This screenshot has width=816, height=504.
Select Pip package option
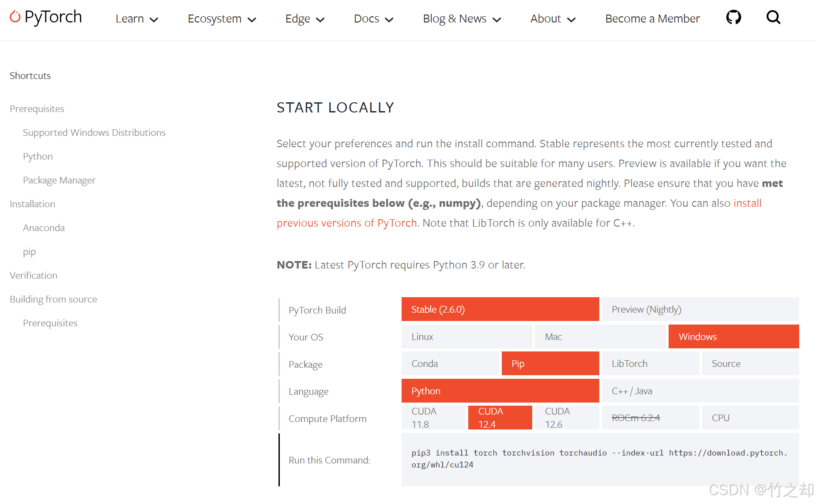pos(550,363)
